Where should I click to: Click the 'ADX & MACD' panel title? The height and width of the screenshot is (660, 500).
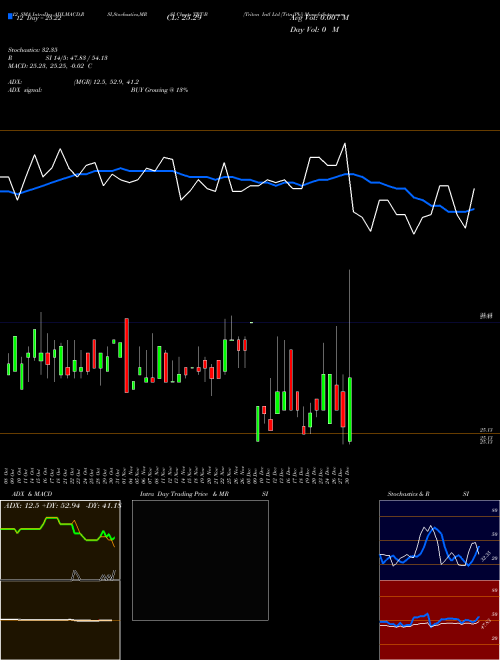click(32, 494)
